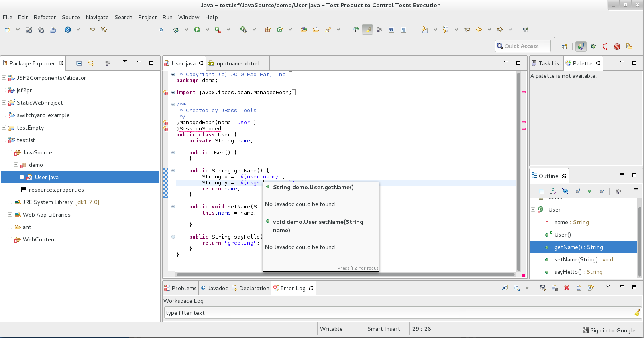This screenshot has width=644, height=338.
Task: Click the error marker on the import line
Action: coord(166,93)
